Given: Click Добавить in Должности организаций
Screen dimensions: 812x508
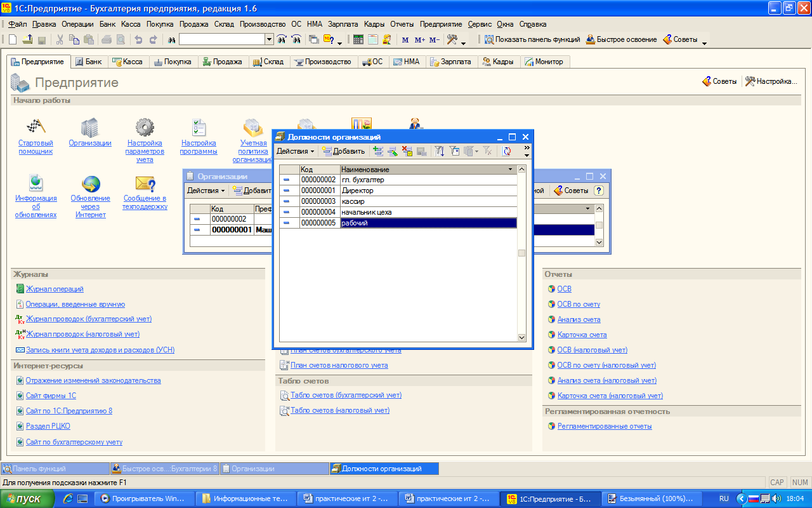Looking at the screenshot, I should coord(343,151).
